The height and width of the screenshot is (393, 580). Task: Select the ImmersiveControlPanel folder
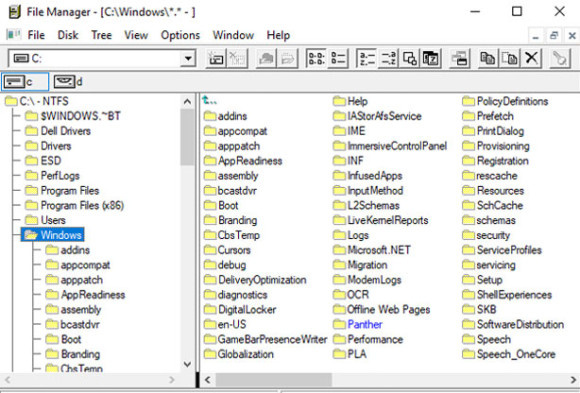tap(390, 146)
